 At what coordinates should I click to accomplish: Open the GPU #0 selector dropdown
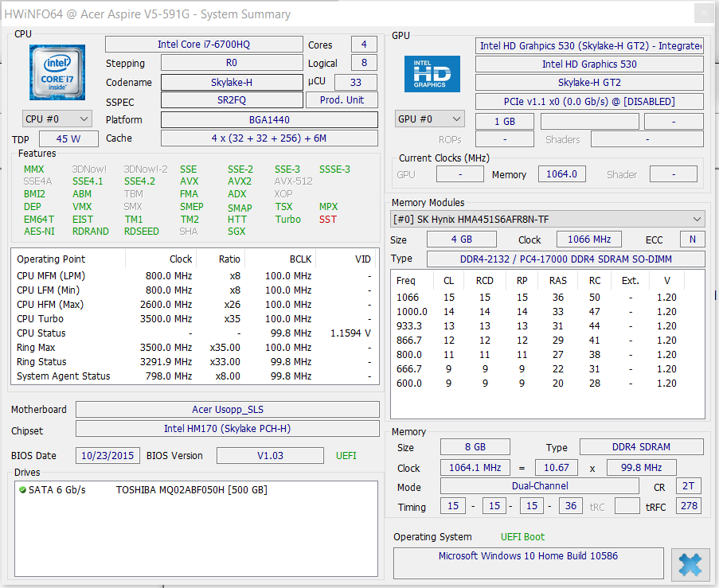430,119
